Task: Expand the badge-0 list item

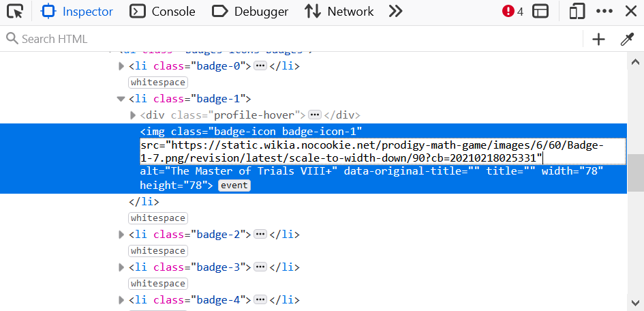Action: pos(121,66)
